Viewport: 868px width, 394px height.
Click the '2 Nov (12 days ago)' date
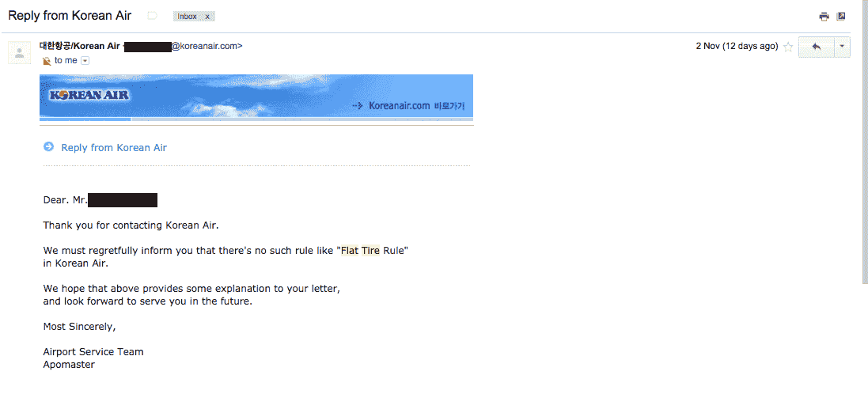click(737, 47)
